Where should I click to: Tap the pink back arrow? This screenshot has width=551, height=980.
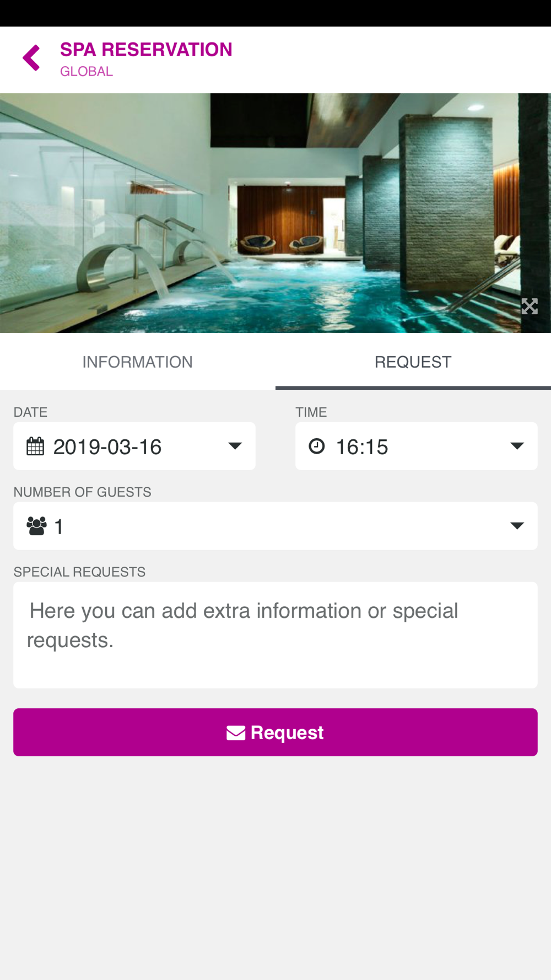tap(31, 58)
